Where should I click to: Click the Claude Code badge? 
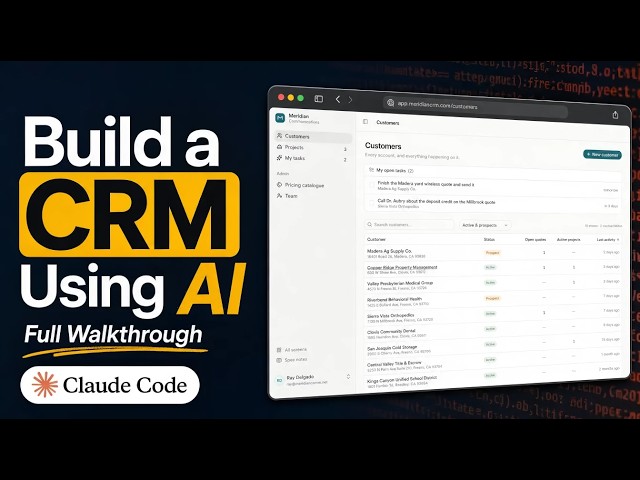tap(110, 385)
